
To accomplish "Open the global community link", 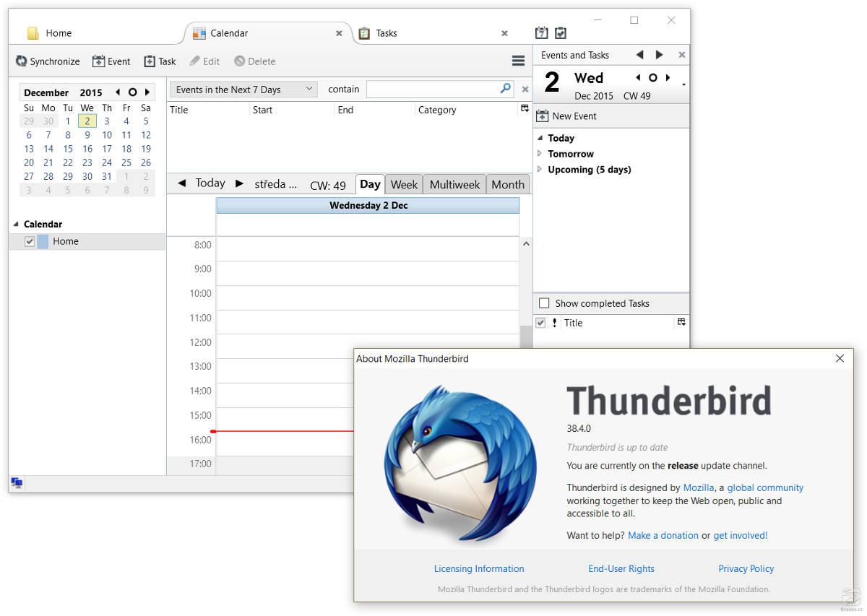I will coord(765,487).
